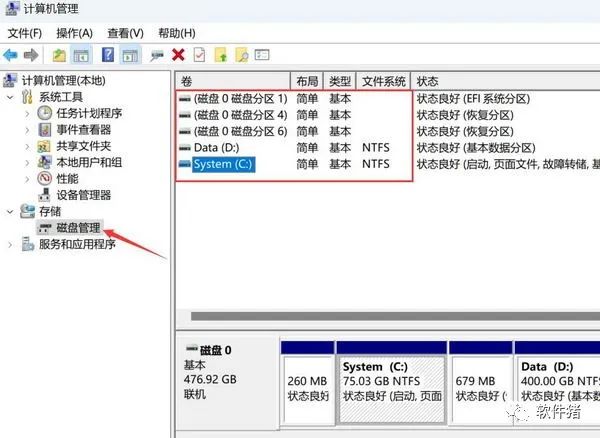Select 共享文件夹 in the tree
Viewport: 600px width, 438px height.
84,146
